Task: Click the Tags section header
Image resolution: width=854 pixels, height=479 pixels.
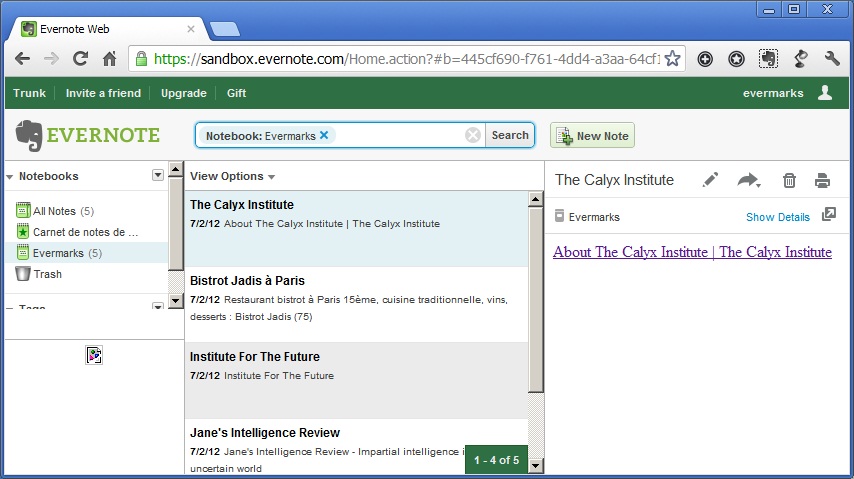Action: 32,307
